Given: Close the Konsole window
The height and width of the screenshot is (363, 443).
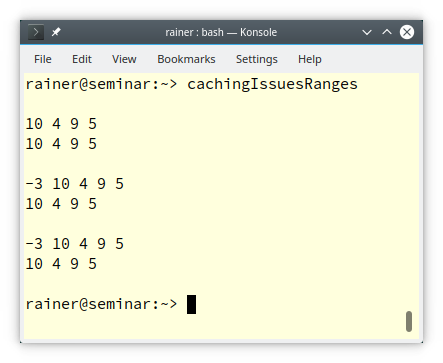Looking at the screenshot, I should (x=407, y=32).
